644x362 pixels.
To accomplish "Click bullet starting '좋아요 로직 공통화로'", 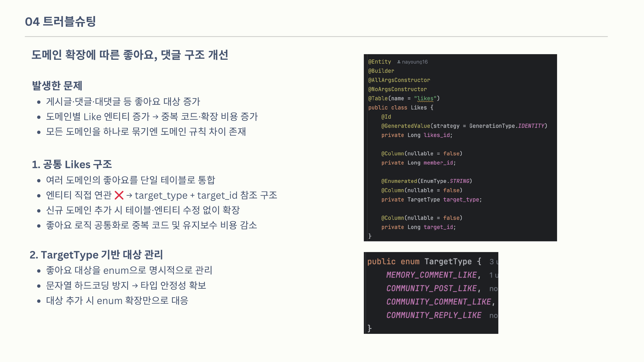I will click(x=152, y=225).
